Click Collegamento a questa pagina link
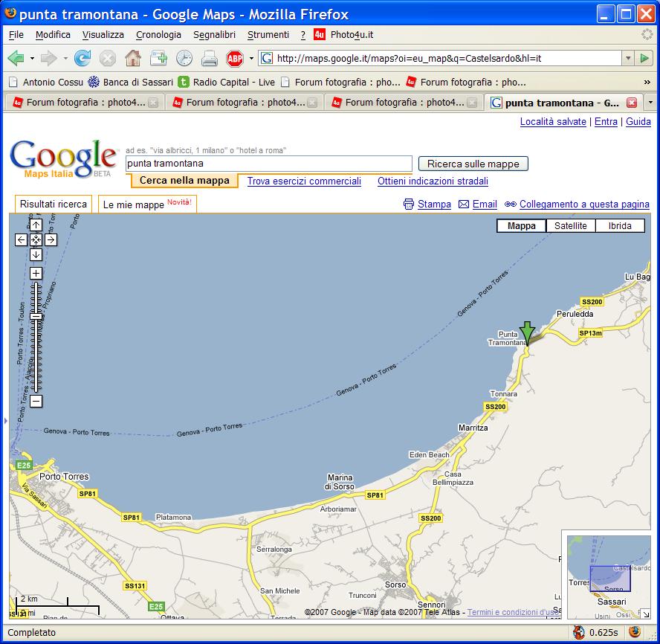Image resolution: width=660 pixels, height=644 pixels. 584,205
